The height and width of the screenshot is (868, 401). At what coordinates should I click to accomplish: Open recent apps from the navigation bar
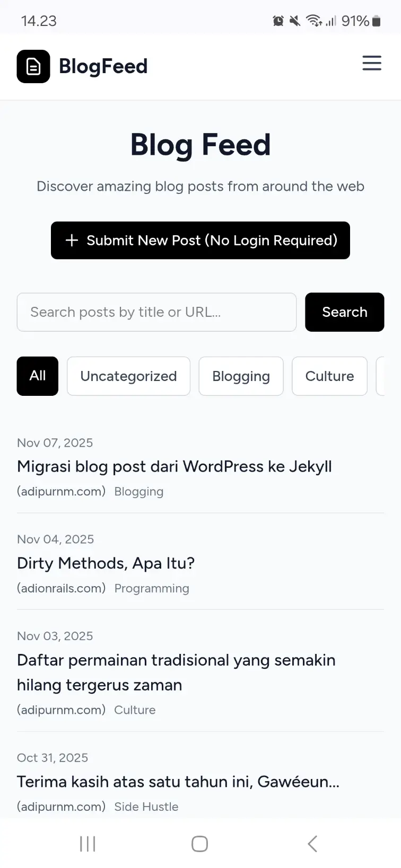pyautogui.click(x=87, y=844)
